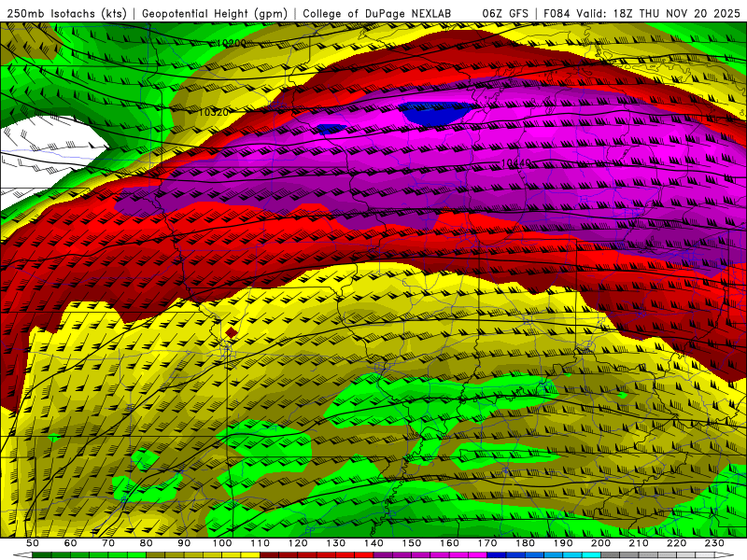Click the colorbar value 130

pos(336,543)
